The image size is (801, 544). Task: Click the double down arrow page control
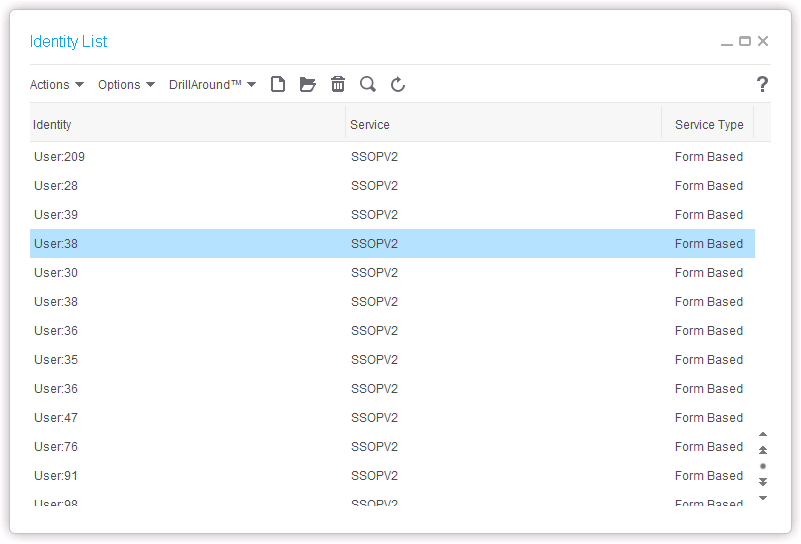pyautogui.click(x=763, y=482)
